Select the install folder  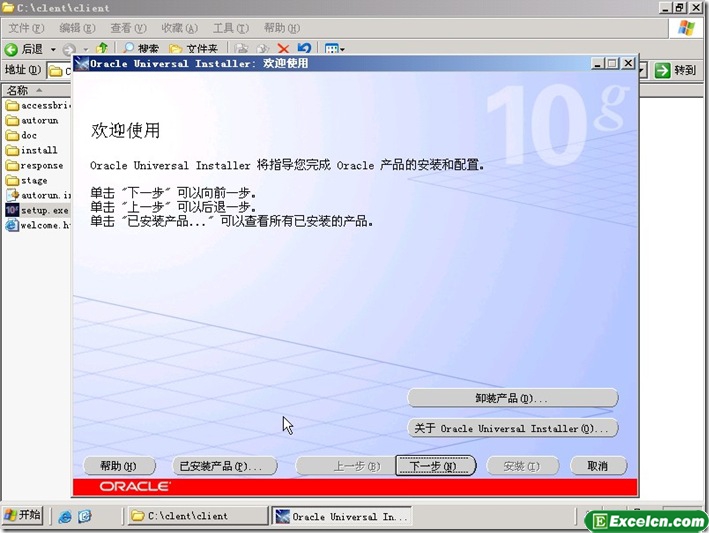pyautogui.click(x=31, y=151)
